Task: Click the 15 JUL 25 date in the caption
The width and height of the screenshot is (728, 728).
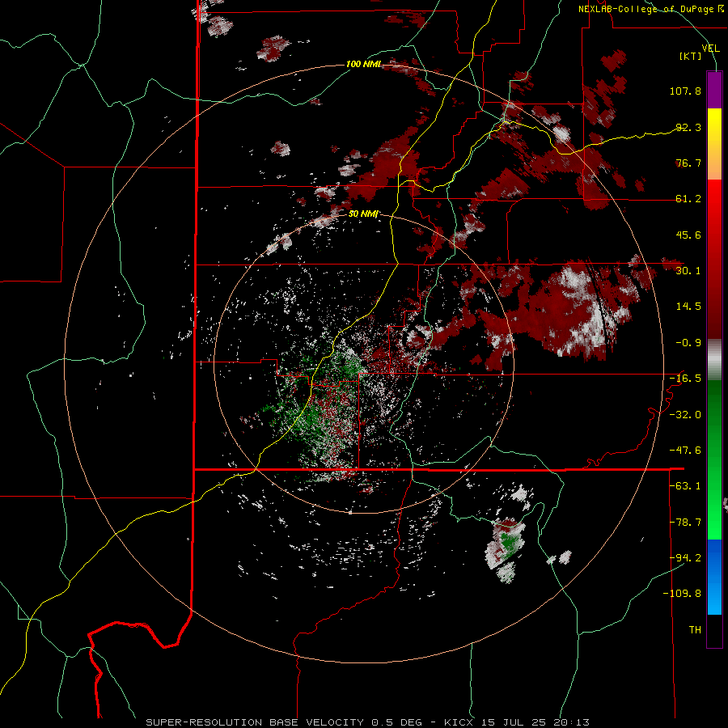Action: [514, 722]
